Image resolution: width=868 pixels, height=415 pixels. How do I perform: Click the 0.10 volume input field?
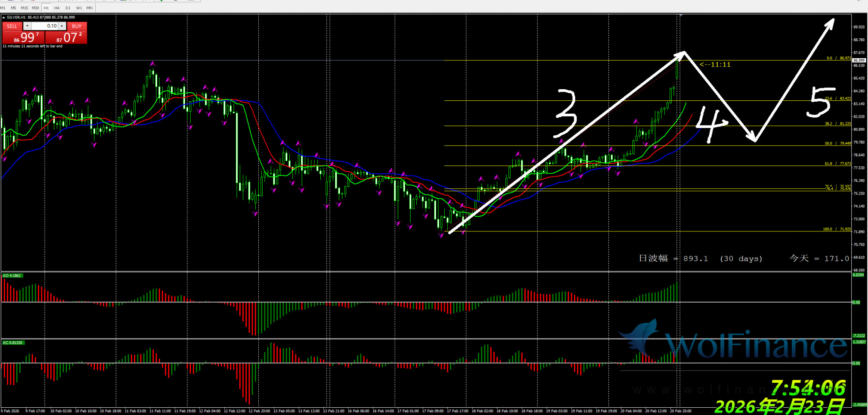pos(45,26)
